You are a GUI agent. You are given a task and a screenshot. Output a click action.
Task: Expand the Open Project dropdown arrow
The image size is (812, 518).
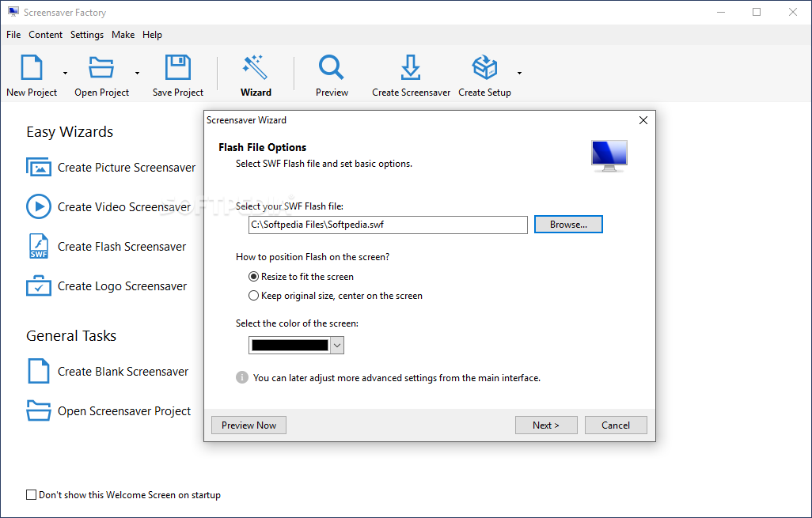137,73
